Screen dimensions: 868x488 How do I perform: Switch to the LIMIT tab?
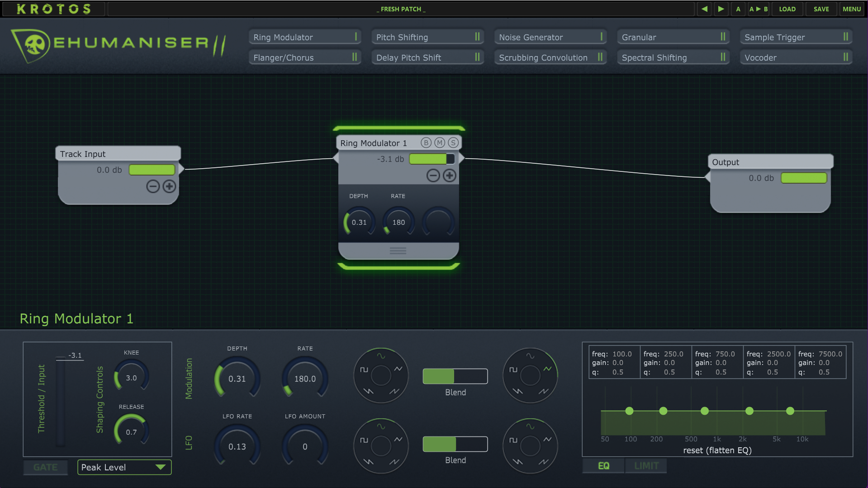646,466
